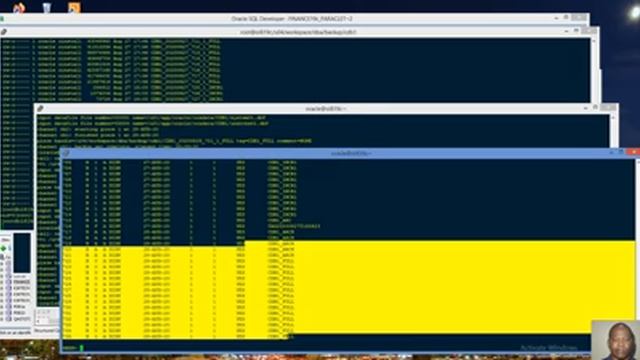
Task: Click the front terminal window's blue title bar
Action: (349, 153)
